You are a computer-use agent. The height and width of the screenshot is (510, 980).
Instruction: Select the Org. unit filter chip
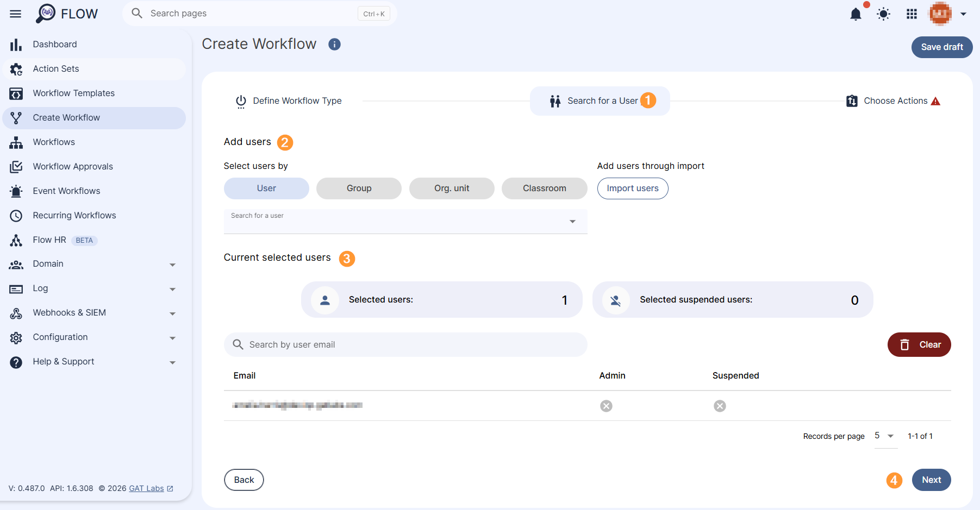(452, 188)
